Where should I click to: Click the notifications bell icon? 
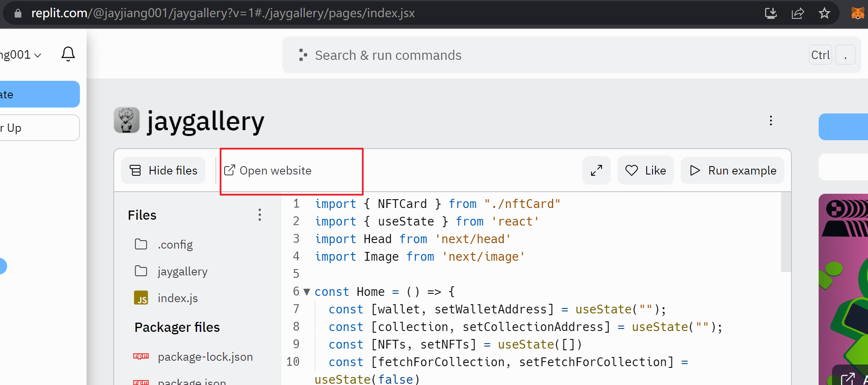point(68,54)
